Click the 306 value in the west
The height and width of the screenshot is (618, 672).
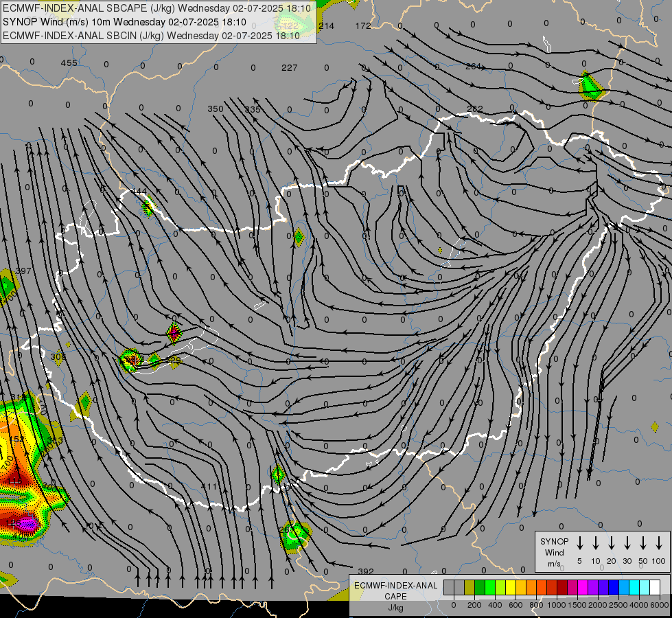click(58, 357)
